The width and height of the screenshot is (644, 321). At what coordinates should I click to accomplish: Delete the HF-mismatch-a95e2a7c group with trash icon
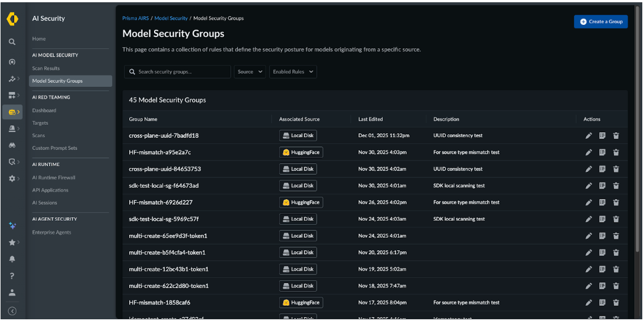click(616, 153)
